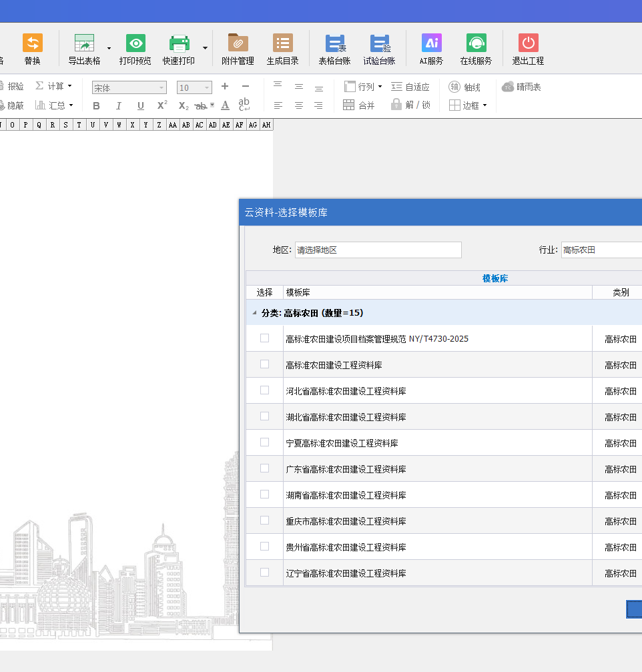
Task: Click the red 退出工程 power icon
Action: pos(528,43)
